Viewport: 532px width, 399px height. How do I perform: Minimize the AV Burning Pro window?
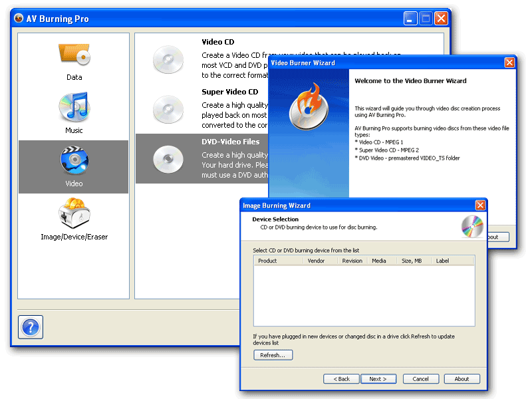pyautogui.click(x=410, y=19)
